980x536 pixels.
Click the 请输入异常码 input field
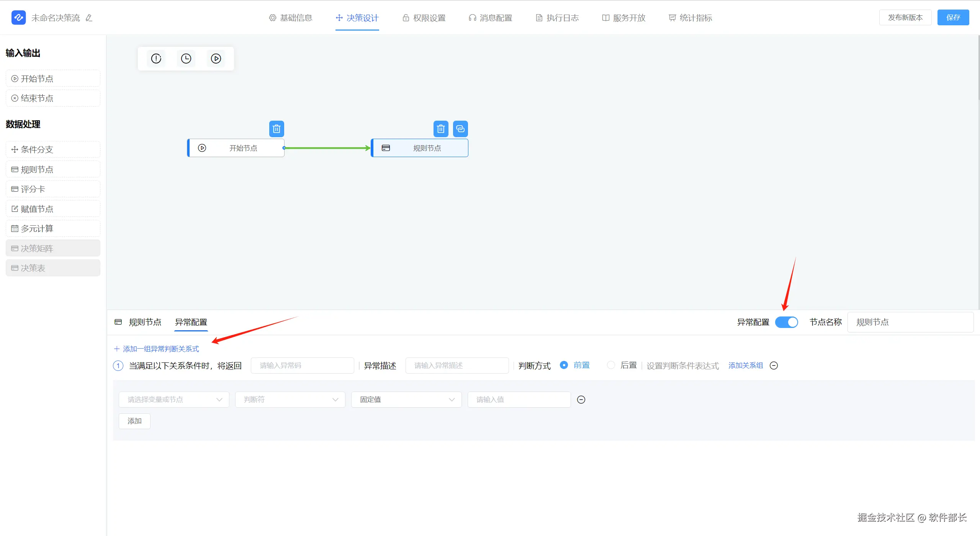(302, 366)
